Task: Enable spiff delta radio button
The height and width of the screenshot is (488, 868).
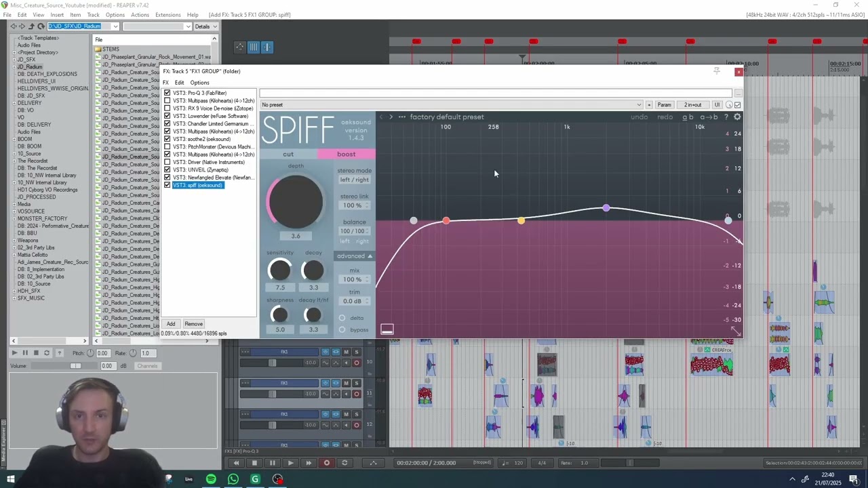Action: (342, 318)
